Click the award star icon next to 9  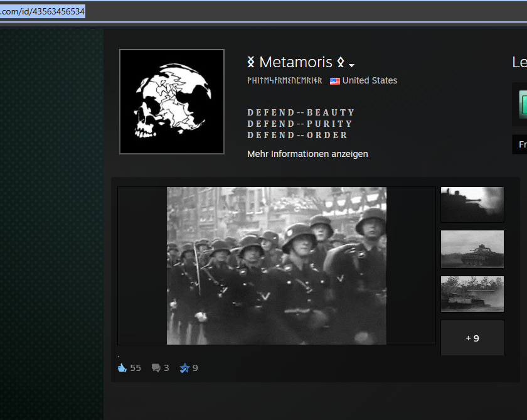point(184,368)
